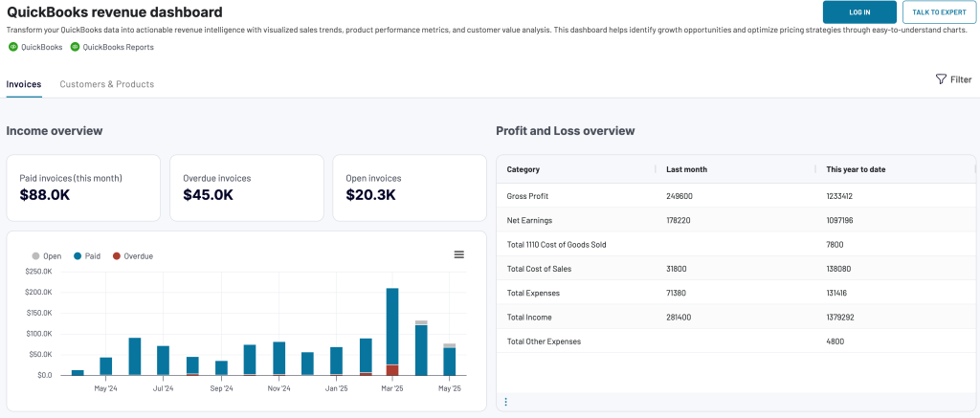Click the Profit and Loss overview heading

tap(565, 131)
